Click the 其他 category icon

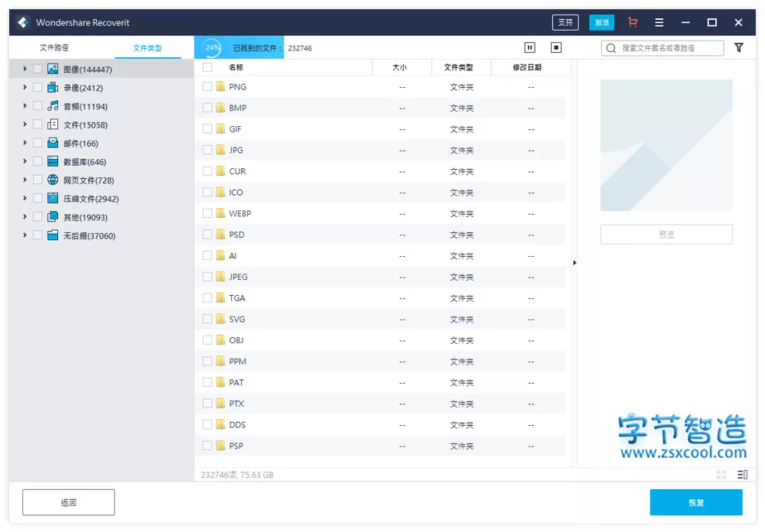53,216
